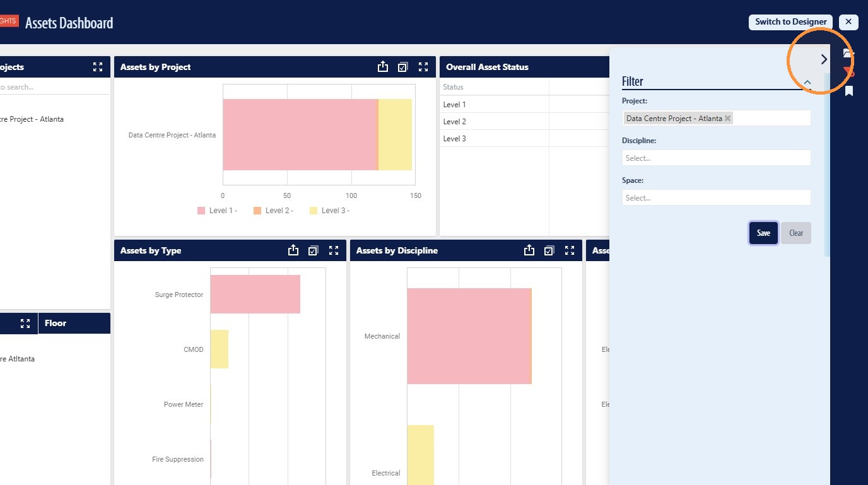Collapse the Filter section chevron
This screenshot has width=868, height=485.
[807, 82]
